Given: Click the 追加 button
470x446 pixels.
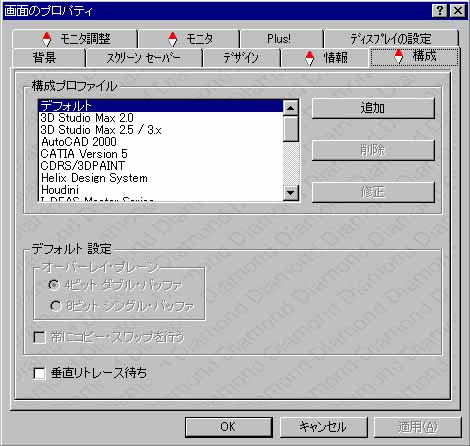Looking at the screenshot, I should click(x=373, y=108).
